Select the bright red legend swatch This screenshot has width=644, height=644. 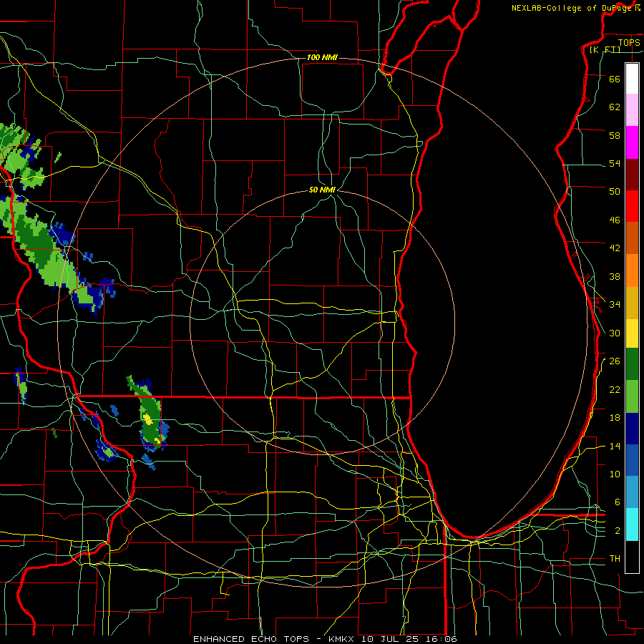[632, 206]
